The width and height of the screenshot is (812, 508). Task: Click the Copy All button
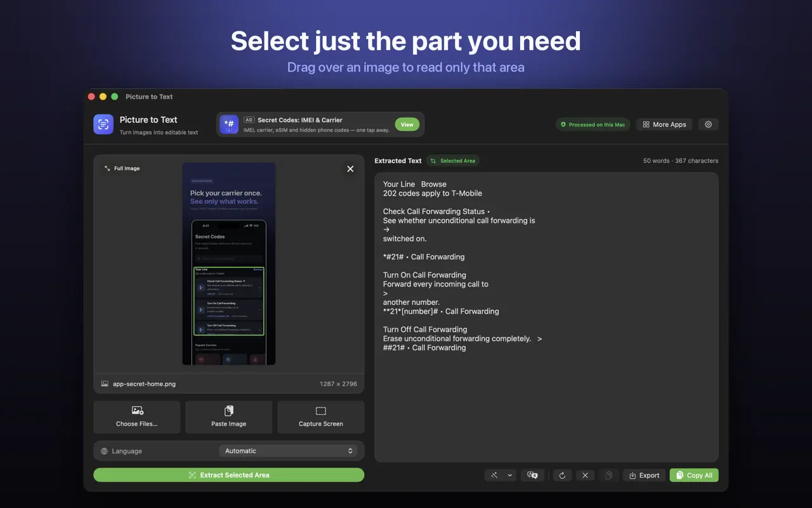click(x=694, y=475)
